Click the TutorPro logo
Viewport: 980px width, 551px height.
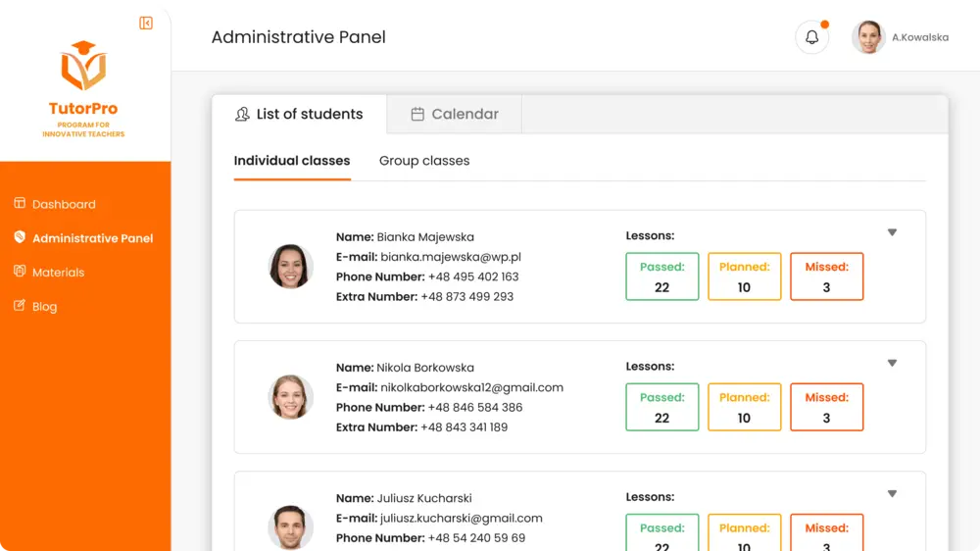coord(83,89)
